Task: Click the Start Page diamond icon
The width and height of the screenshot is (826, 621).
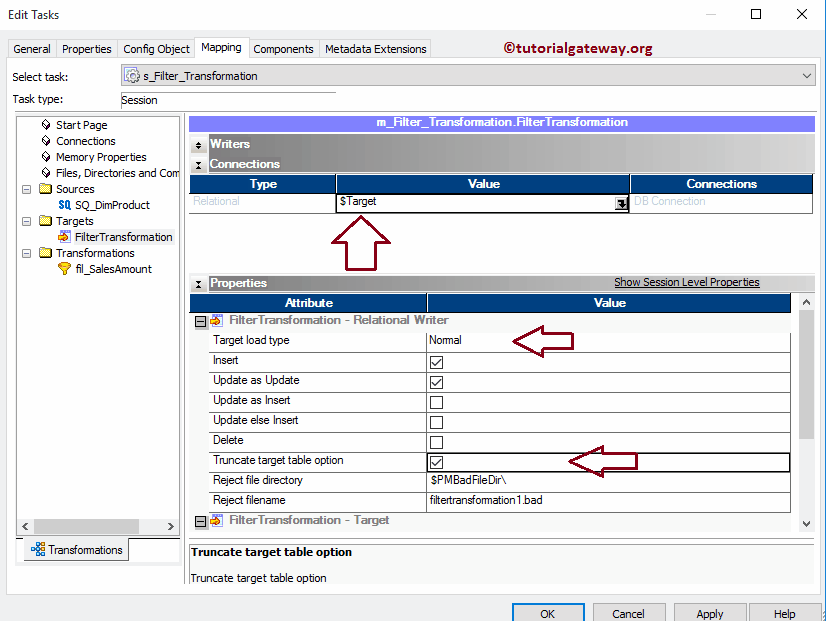Action: point(44,124)
